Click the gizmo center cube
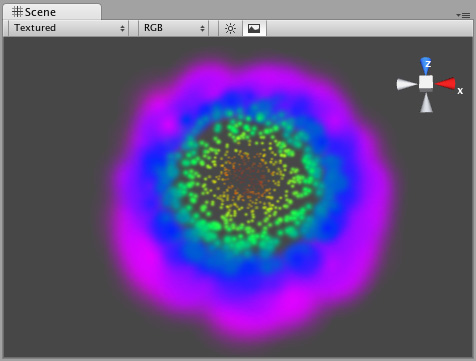The image size is (476, 361). point(426,83)
